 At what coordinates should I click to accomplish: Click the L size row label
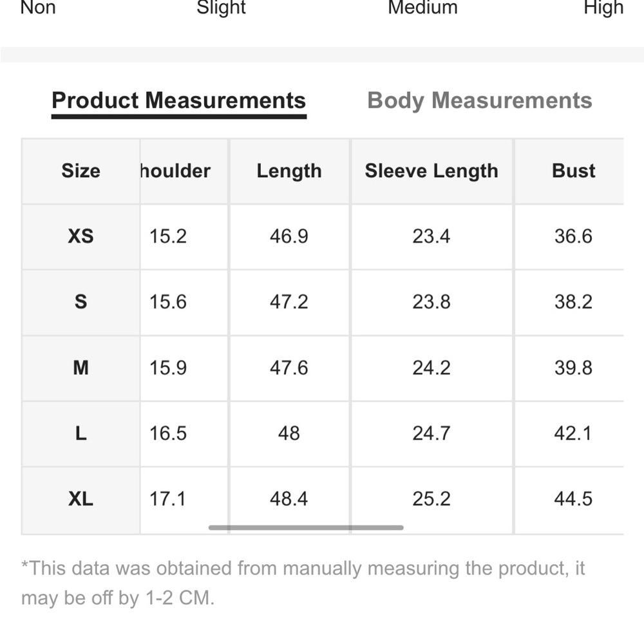pyautogui.click(x=80, y=433)
